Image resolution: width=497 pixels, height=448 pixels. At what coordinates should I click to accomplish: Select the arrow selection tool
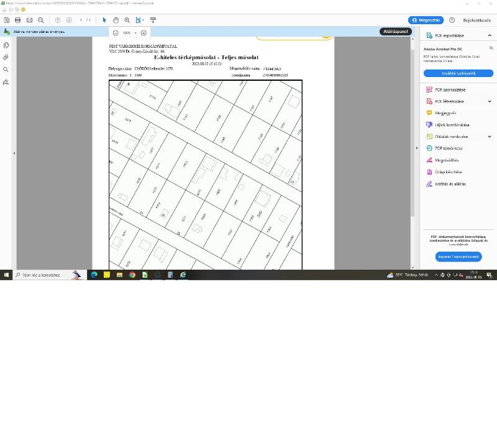click(104, 20)
